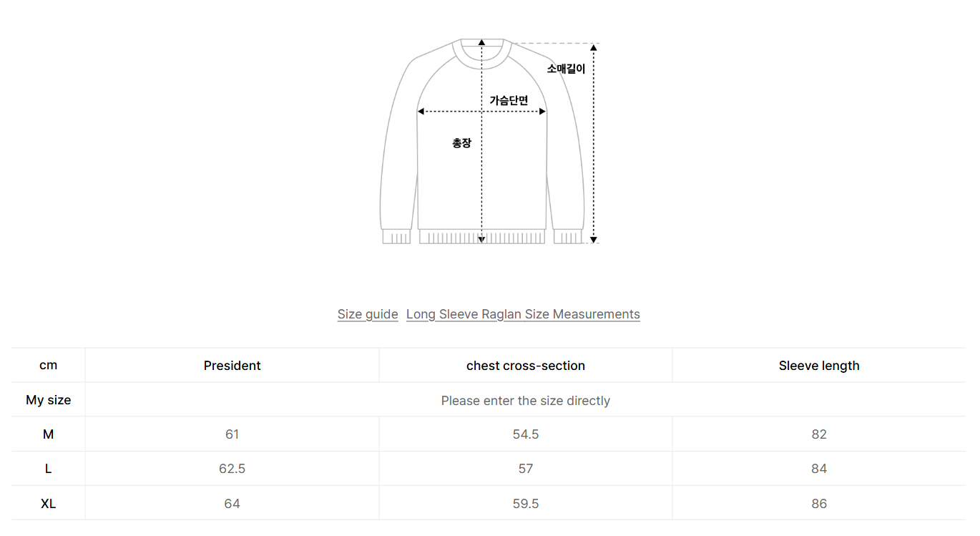Click the 82 sleeve length for M
The height and width of the screenshot is (536, 980).
pos(819,434)
